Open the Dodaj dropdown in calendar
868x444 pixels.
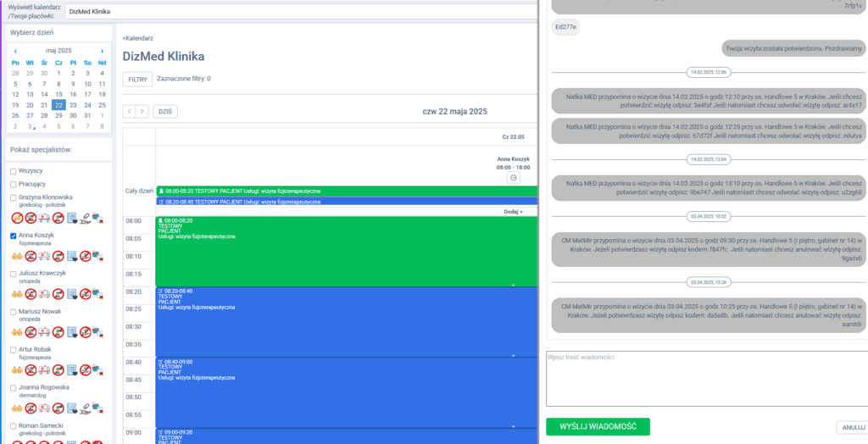click(x=514, y=212)
